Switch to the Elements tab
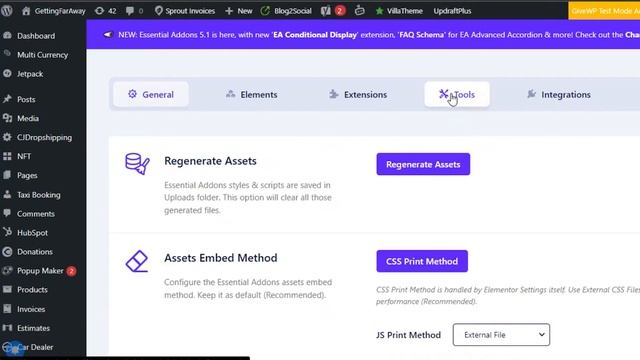 (x=251, y=94)
